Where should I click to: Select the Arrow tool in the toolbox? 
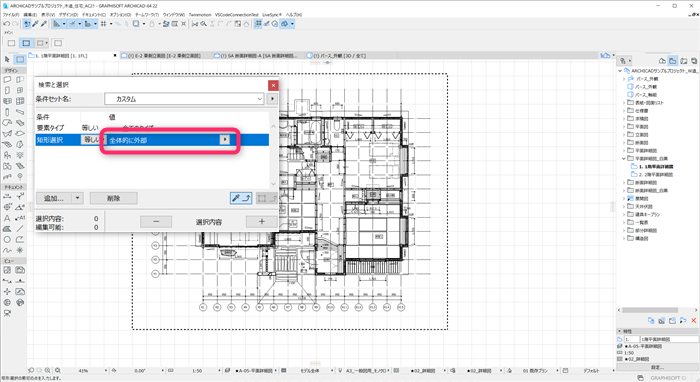(x=7, y=59)
